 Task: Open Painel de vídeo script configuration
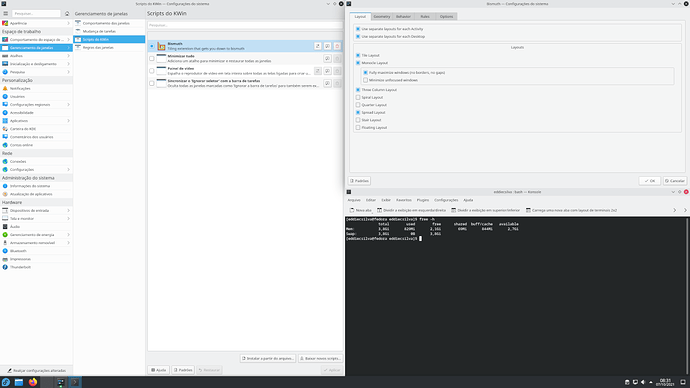tap(318, 71)
